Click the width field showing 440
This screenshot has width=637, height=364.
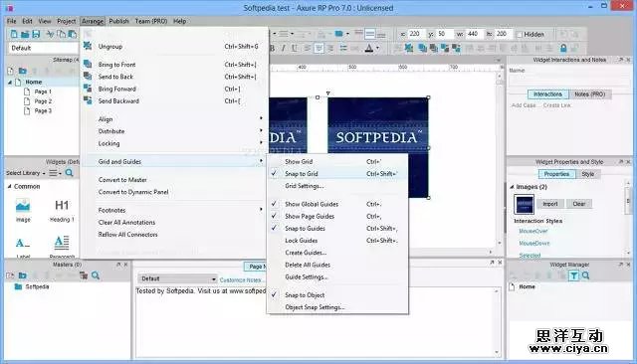point(475,34)
